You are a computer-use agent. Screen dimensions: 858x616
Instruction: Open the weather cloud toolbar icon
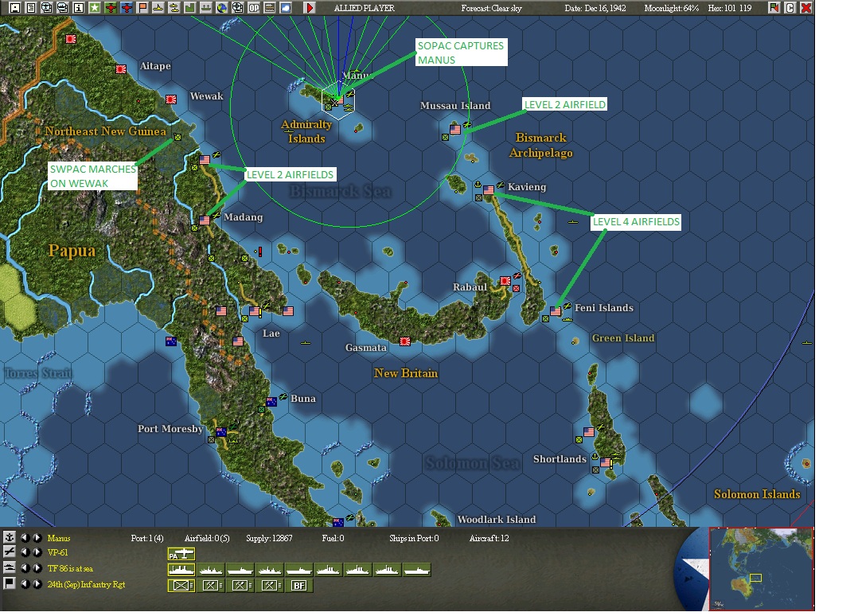[x=286, y=8]
